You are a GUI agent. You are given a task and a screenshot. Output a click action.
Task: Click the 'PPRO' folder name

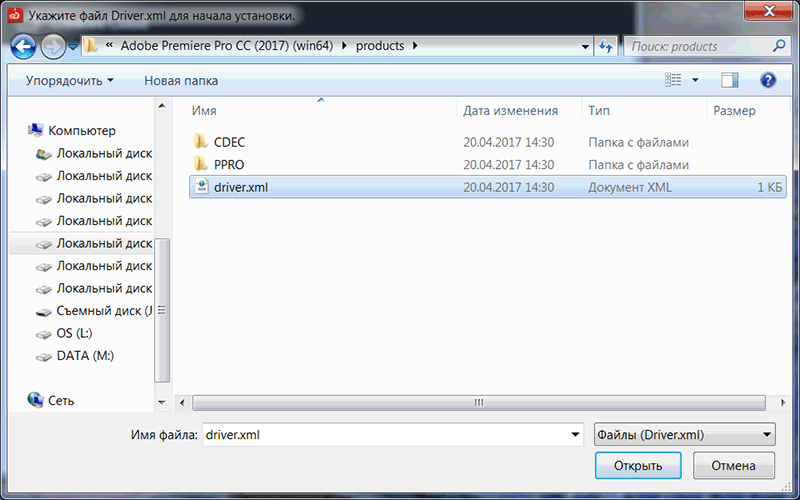[x=229, y=165]
